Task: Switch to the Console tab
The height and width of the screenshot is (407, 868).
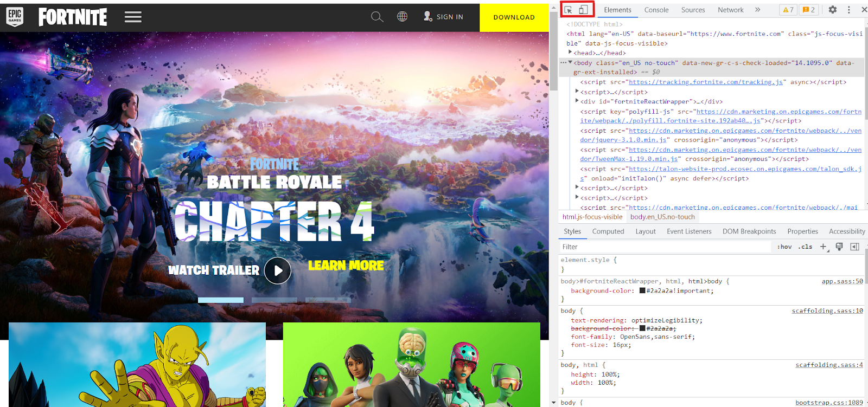Action: 656,10
